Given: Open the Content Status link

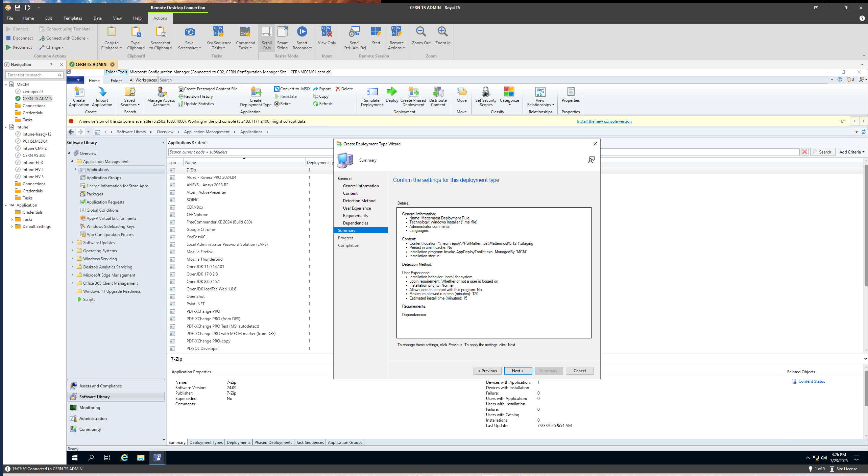Looking at the screenshot, I should click(x=812, y=381).
